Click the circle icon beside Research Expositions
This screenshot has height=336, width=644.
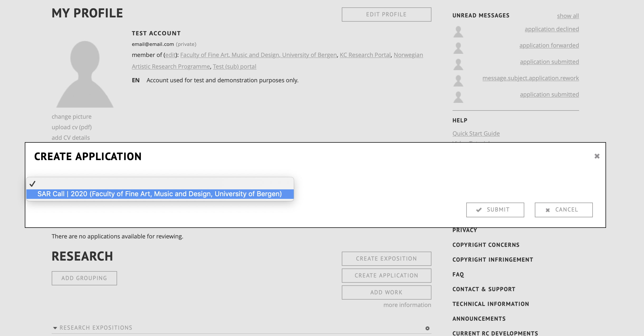427,328
